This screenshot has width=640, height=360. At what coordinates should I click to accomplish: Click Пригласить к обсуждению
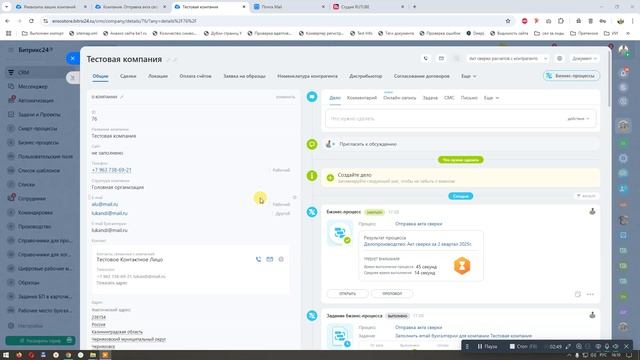pyautogui.click(x=368, y=144)
